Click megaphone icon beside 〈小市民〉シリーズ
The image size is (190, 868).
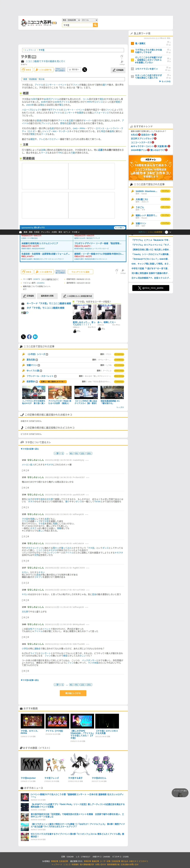[x=24, y=354]
